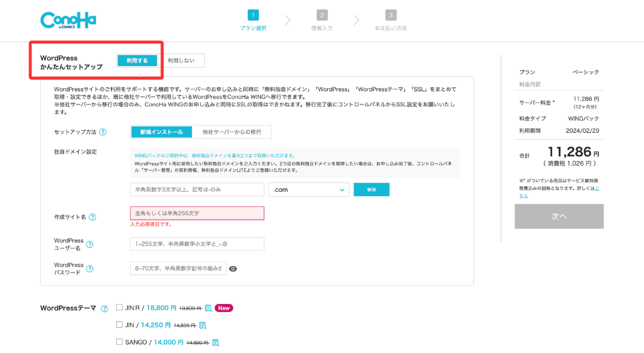The image size is (644, 353).
Task: Open the .com domain extension dropdown
Action: pos(309,190)
